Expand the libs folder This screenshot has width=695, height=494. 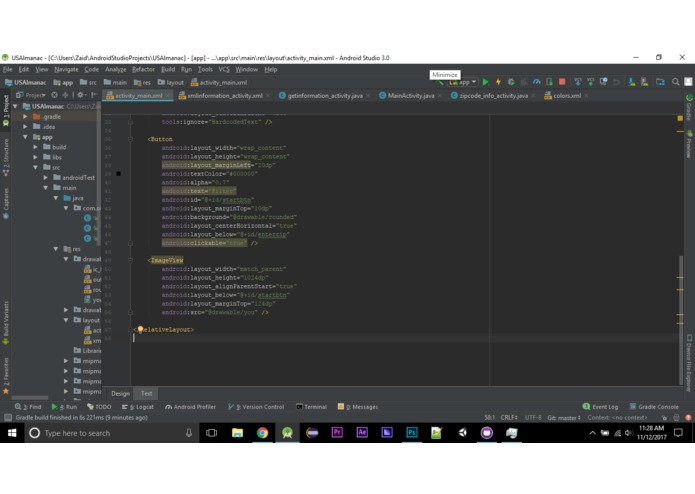pyautogui.click(x=35, y=157)
